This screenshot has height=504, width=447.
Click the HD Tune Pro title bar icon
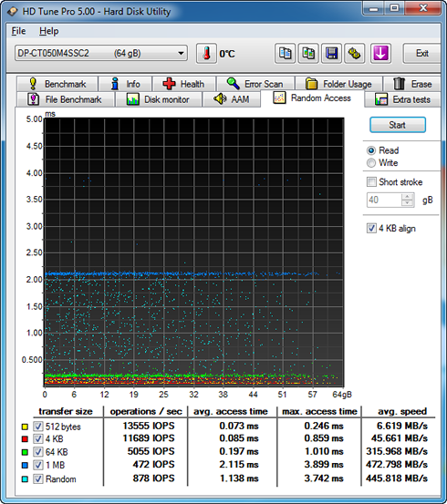[13, 12]
